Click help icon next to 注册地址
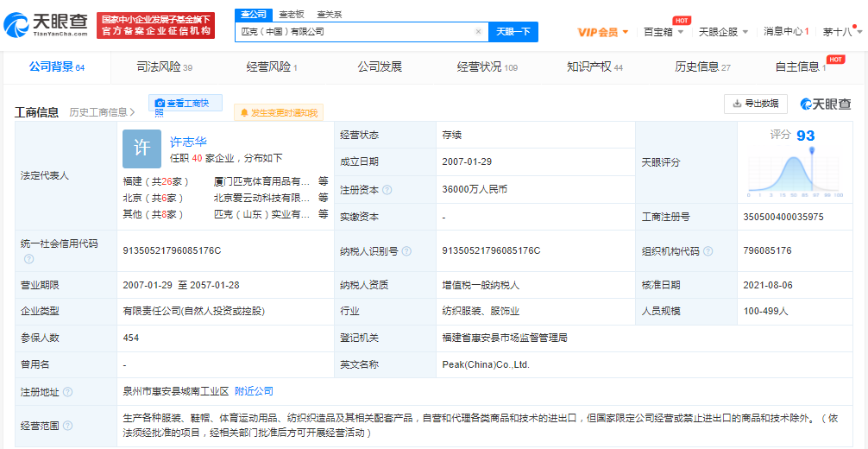Screen dimensions: 868x449 67,392
